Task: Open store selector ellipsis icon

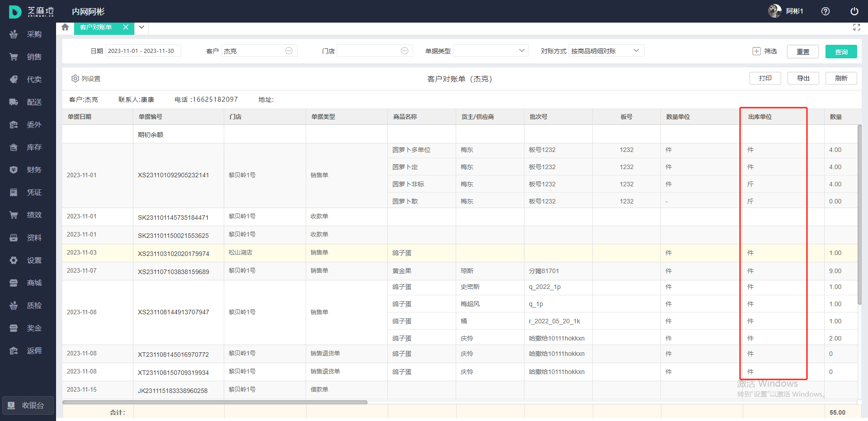Action: pos(405,51)
